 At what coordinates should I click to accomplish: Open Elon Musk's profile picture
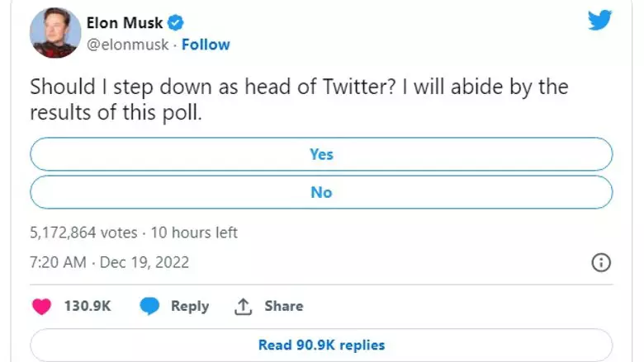(54, 34)
